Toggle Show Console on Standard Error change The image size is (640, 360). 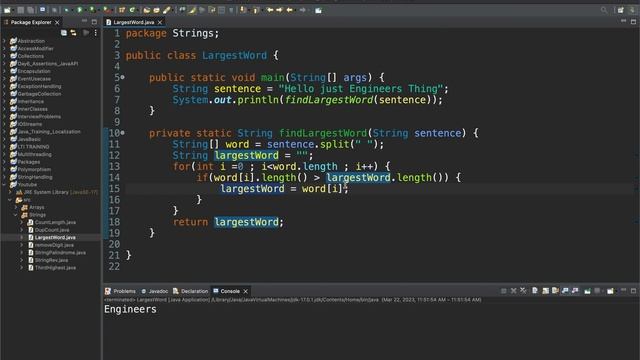(575, 291)
